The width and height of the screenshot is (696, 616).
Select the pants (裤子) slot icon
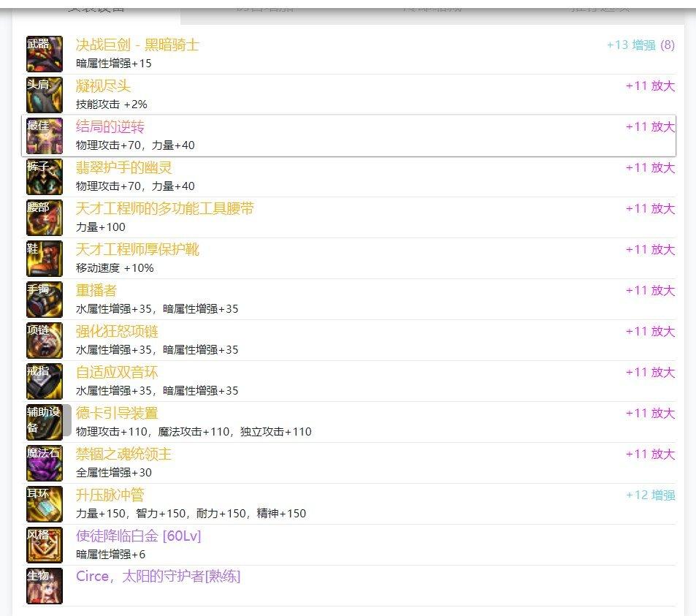point(45,176)
